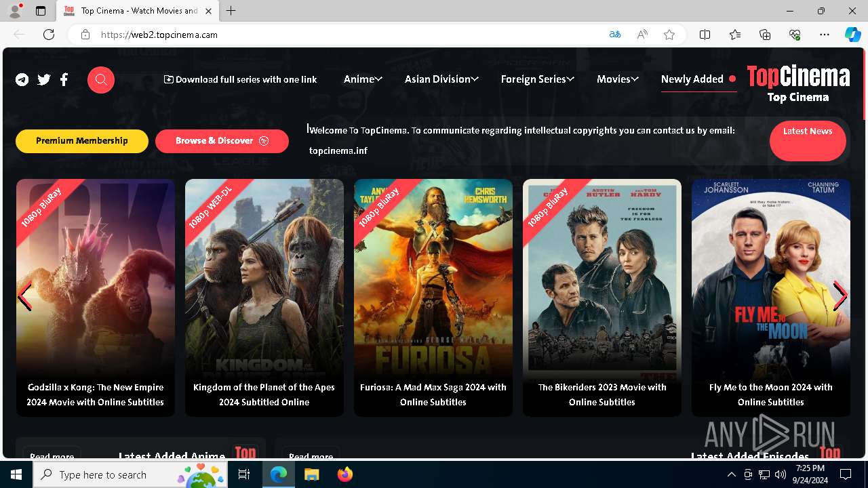This screenshot has width=868, height=488.
Task: Expand the Anime dropdown menu
Action: 363,79
